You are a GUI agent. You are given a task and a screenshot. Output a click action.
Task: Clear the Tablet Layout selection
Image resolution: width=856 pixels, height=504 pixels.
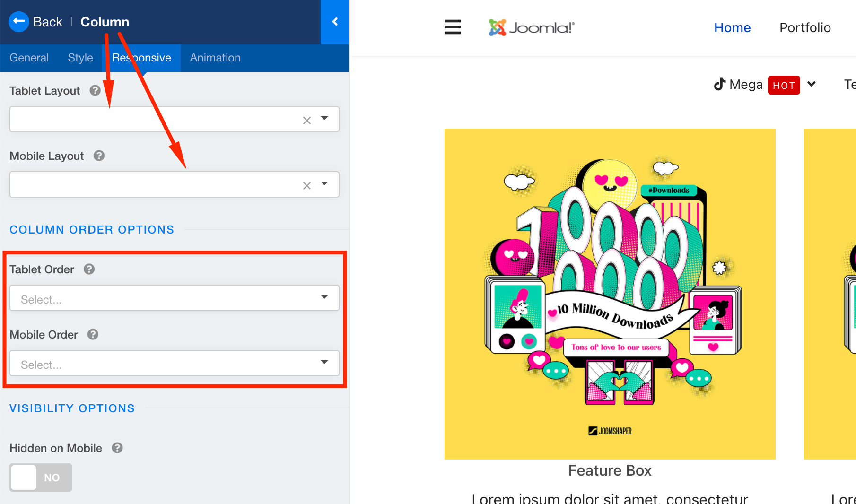(x=307, y=121)
